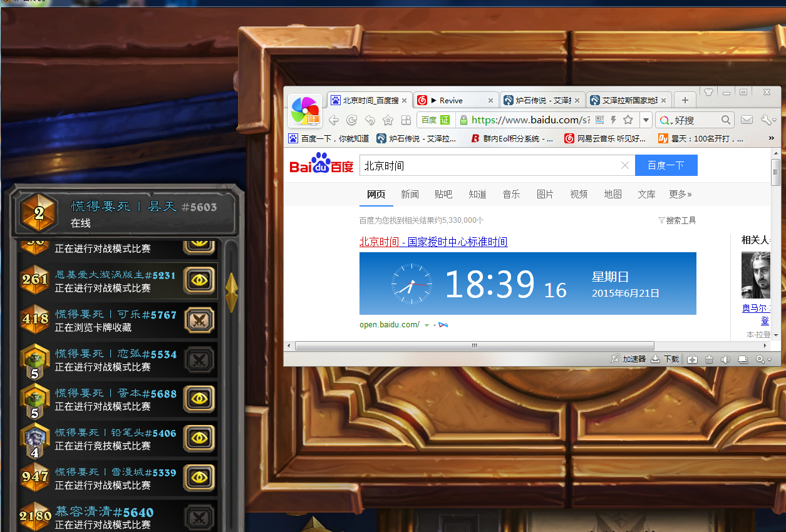Click the 百度一下 search button

pyautogui.click(x=666, y=166)
